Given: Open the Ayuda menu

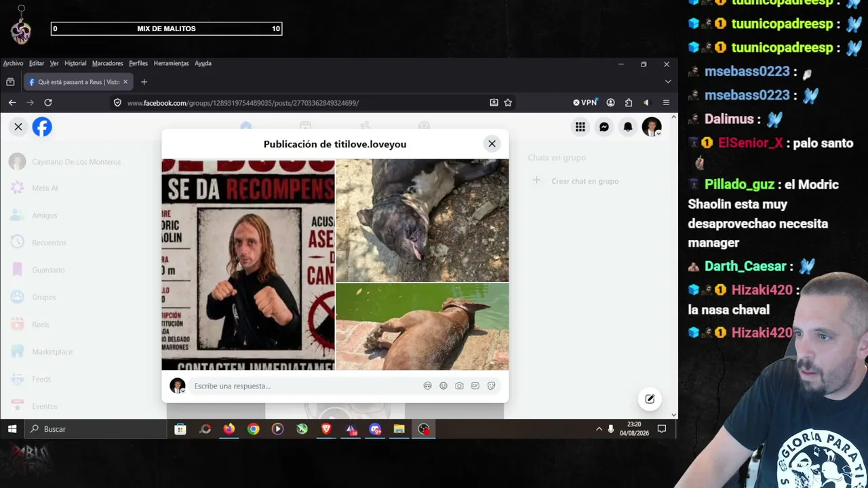Looking at the screenshot, I should coord(203,63).
